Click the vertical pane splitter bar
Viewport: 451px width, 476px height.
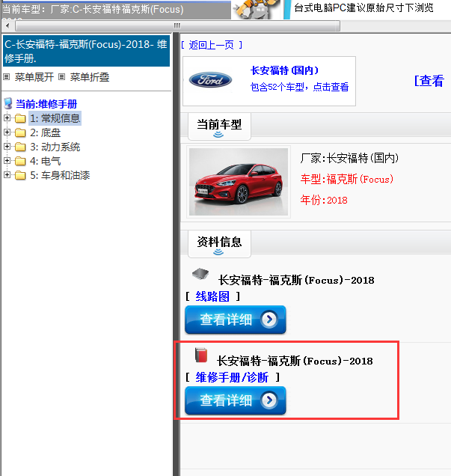click(177, 254)
